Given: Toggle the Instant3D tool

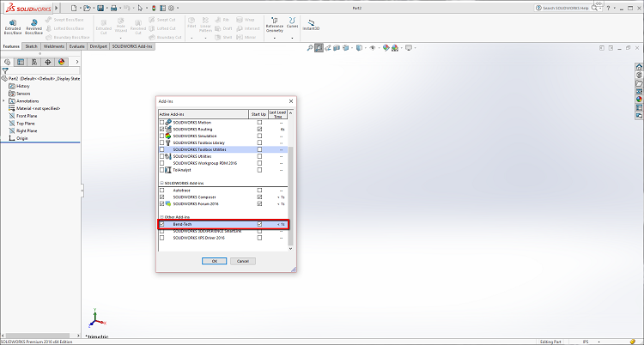Looking at the screenshot, I should pyautogui.click(x=311, y=25).
